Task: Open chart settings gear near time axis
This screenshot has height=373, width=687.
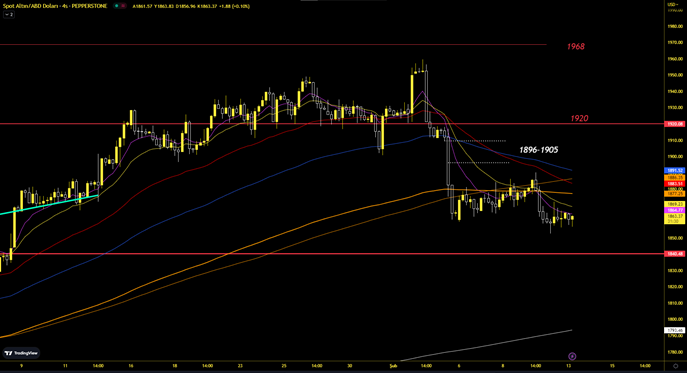Action: pyautogui.click(x=676, y=366)
